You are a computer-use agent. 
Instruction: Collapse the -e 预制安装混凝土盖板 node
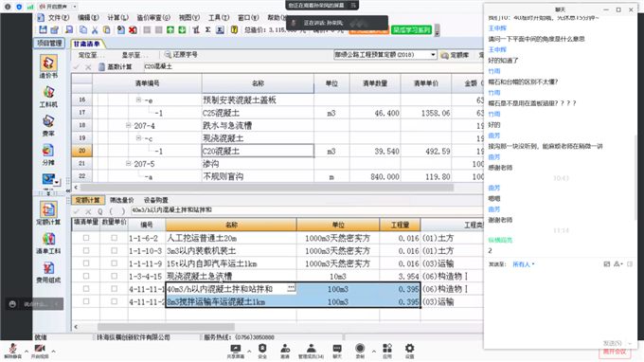(138, 100)
